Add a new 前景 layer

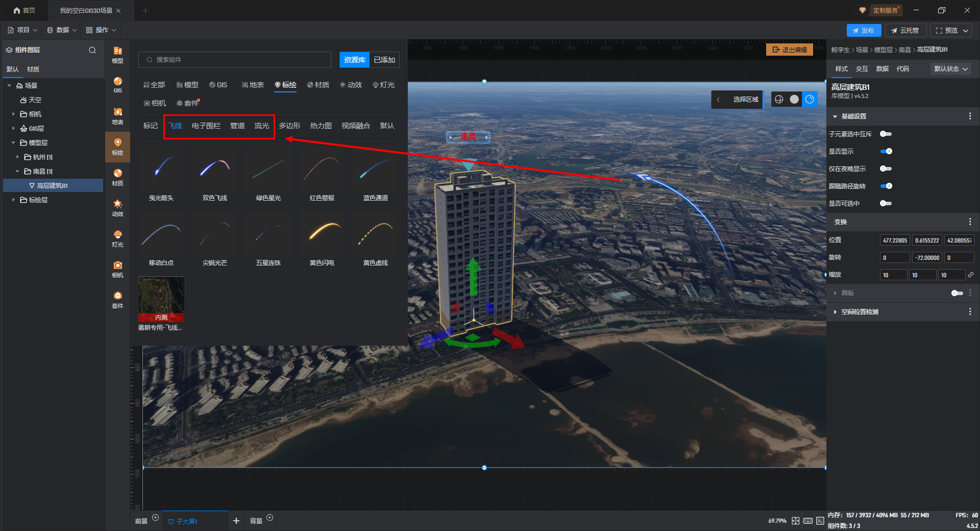[x=156, y=518]
